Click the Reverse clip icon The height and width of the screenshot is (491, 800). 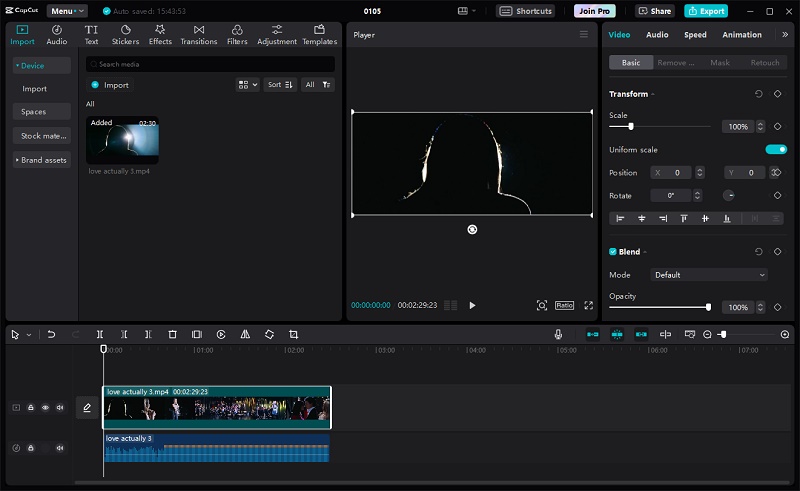(221, 334)
